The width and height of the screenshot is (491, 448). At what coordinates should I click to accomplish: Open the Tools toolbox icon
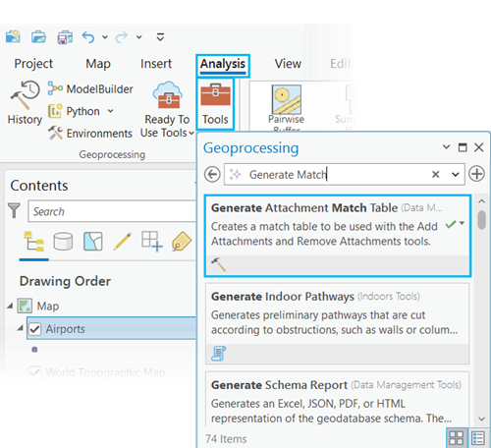(x=215, y=104)
